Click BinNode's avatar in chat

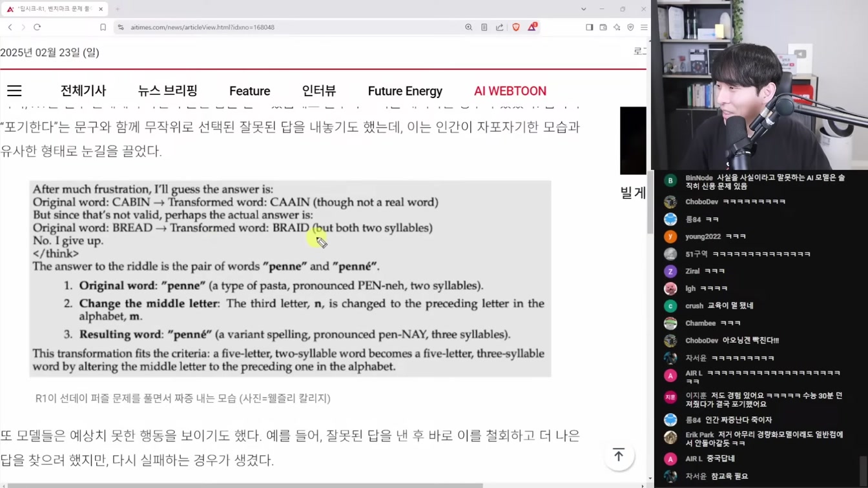pyautogui.click(x=670, y=181)
